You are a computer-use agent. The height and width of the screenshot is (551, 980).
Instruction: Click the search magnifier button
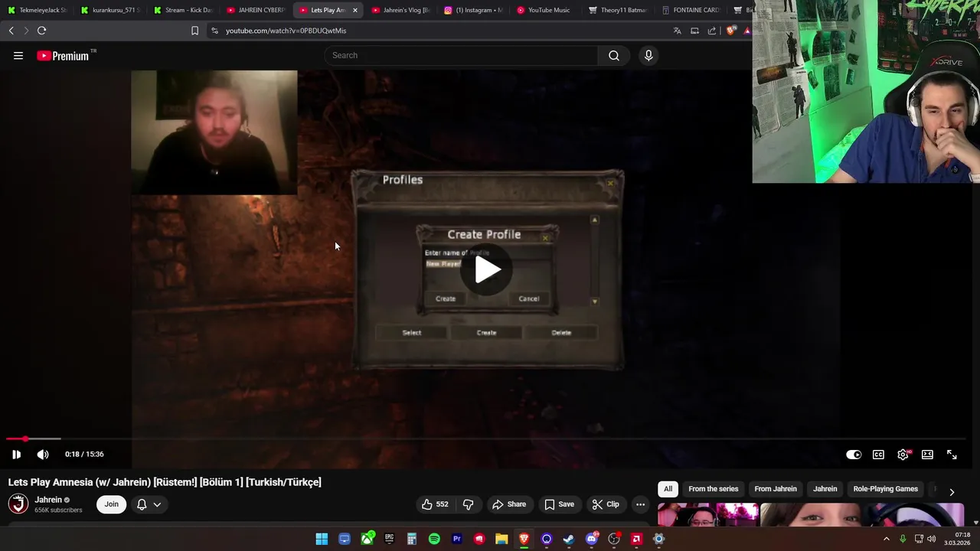[x=613, y=55]
